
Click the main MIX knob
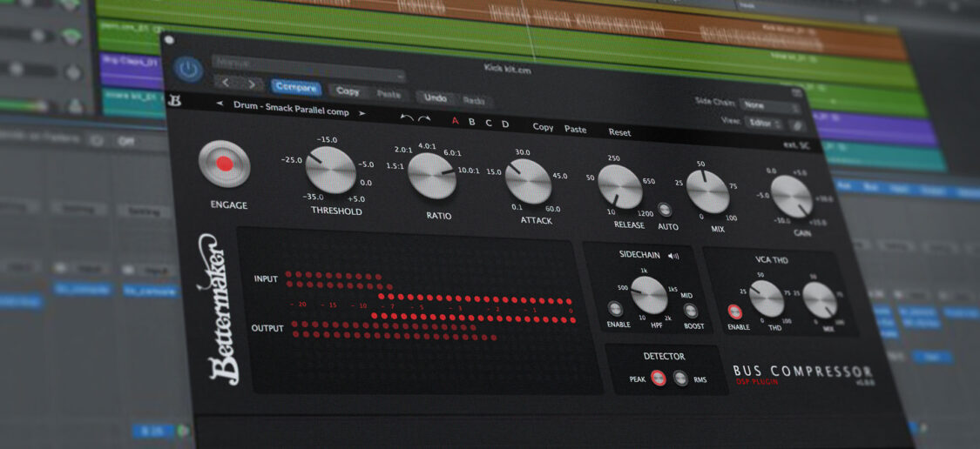707,191
